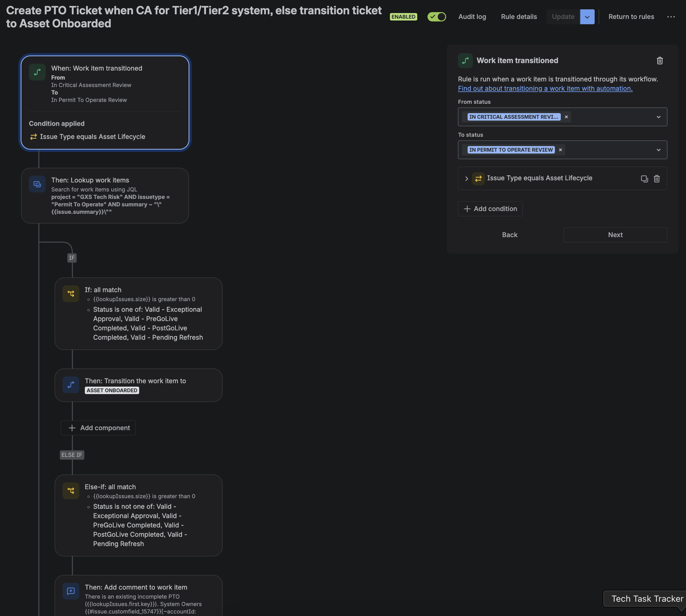Screen dimensions: 686x616
Task: Click the Else-if: all match branch icon
Action: (71, 491)
